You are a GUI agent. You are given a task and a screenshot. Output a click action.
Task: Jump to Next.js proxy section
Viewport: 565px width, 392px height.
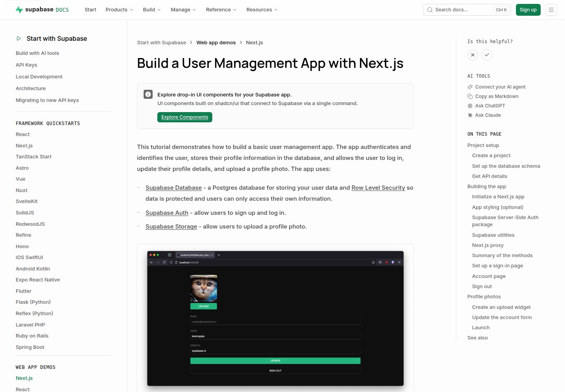488,245
